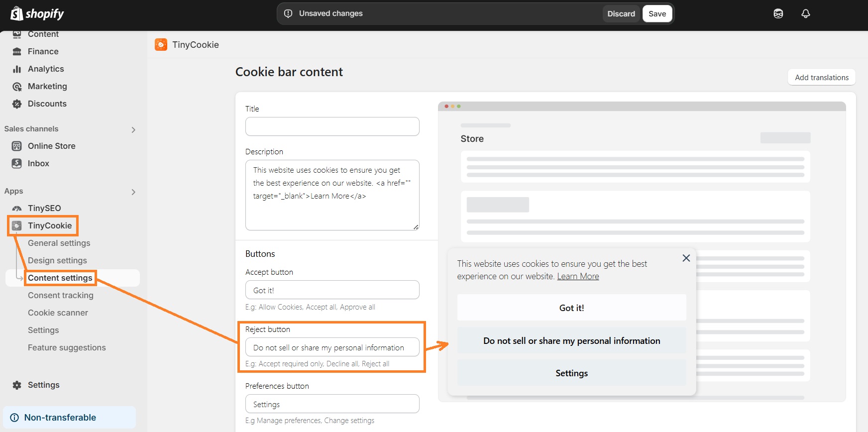The width and height of the screenshot is (868, 432).
Task: Click the Title input field
Action: coord(332,126)
